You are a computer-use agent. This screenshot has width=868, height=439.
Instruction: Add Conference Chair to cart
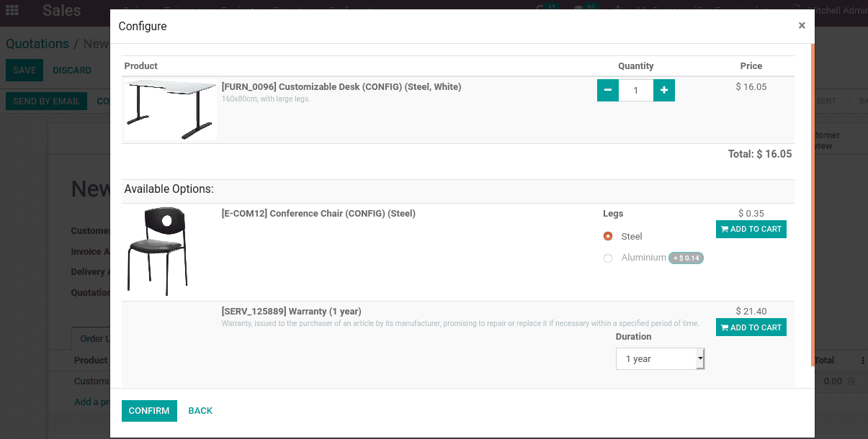(x=751, y=229)
